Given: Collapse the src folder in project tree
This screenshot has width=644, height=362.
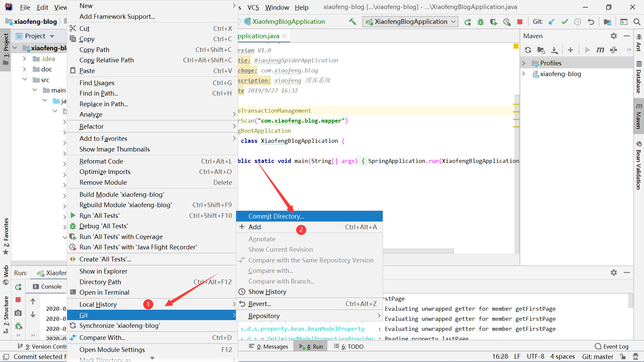Looking at the screenshot, I should pos(24,79).
